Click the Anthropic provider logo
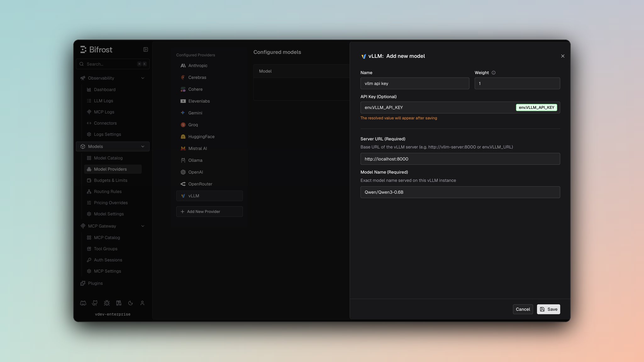This screenshot has height=362, width=644. pos(183,66)
